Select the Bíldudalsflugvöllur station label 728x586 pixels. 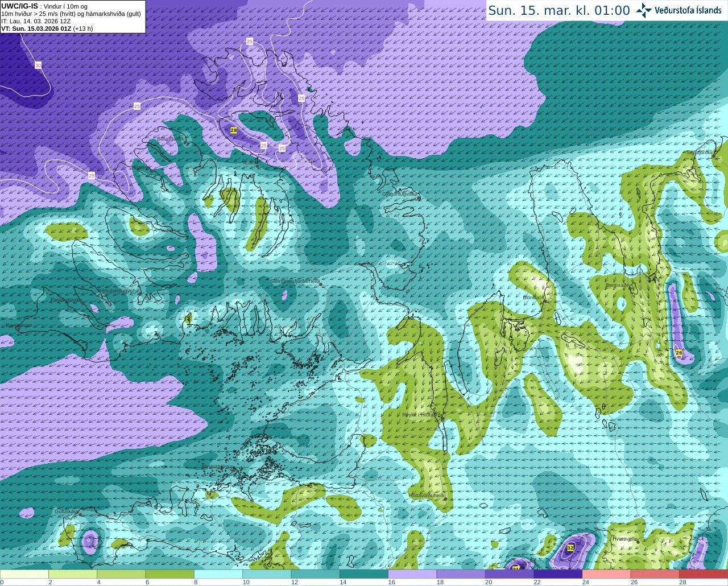tap(119, 290)
